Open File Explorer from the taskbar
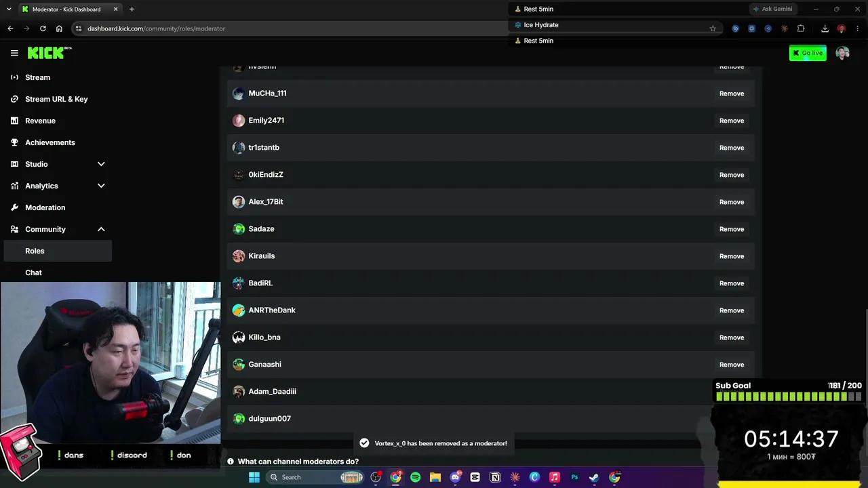The height and width of the screenshot is (488, 868). click(x=435, y=477)
